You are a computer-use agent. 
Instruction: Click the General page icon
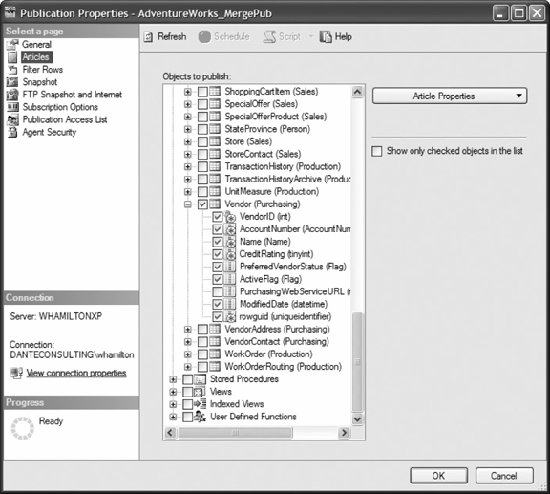click(x=13, y=45)
